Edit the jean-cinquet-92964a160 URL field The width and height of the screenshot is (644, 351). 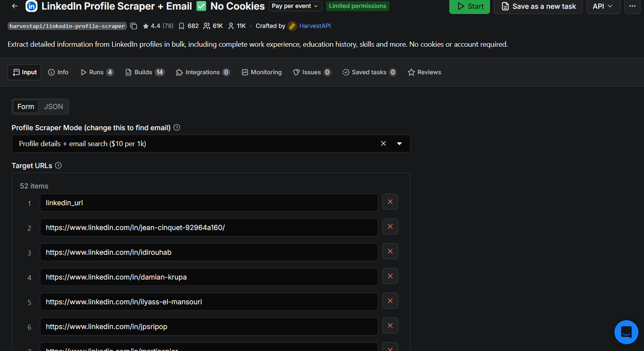tap(209, 228)
